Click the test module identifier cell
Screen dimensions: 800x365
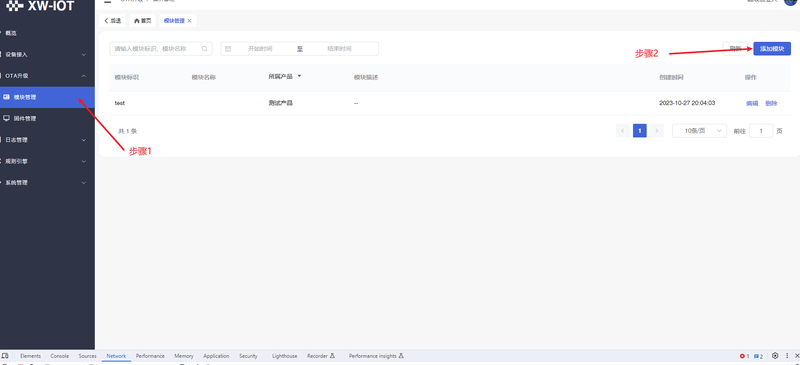(x=120, y=103)
